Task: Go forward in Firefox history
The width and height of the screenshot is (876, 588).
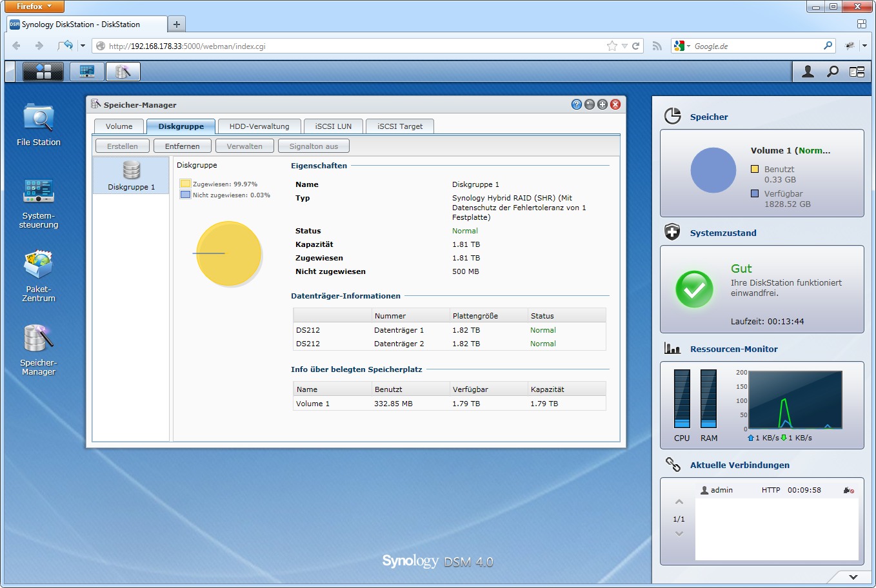Action: [x=39, y=46]
